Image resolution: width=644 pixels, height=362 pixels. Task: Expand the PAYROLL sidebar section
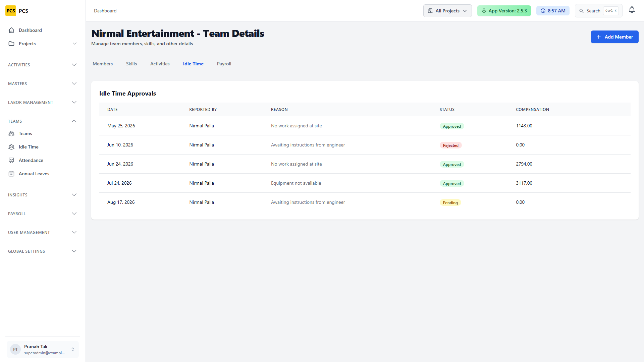coord(43,214)
